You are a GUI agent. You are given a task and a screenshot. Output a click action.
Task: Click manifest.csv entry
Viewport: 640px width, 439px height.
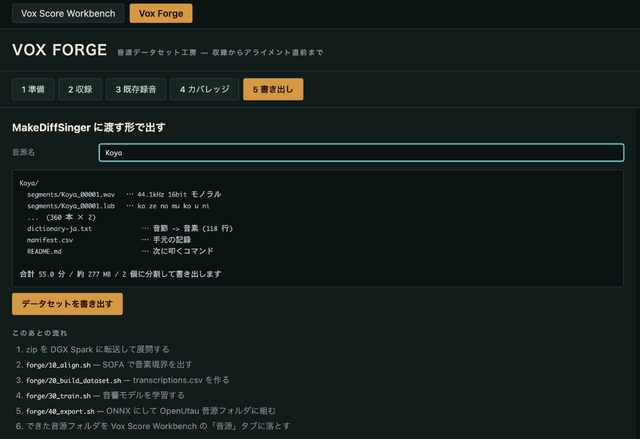tap(50, 240)
